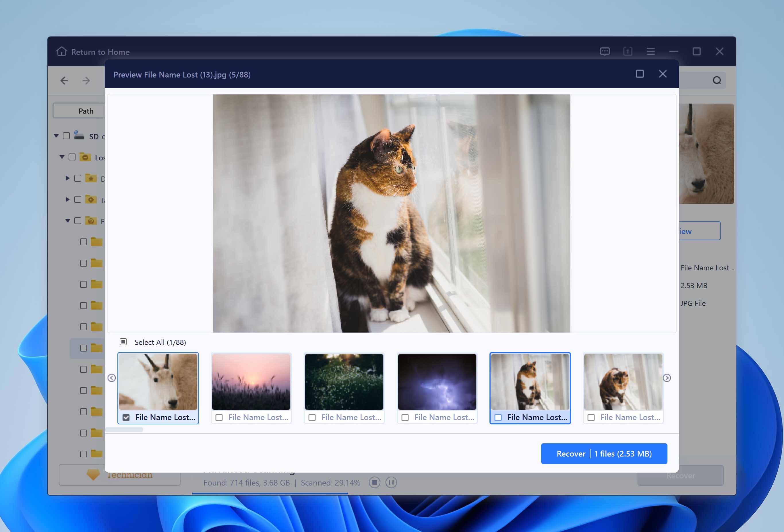This screenshot has height=532, width=784.
Task: Uncheck the goat thumbnail checkbox
Action: click(x=126, y=418)
